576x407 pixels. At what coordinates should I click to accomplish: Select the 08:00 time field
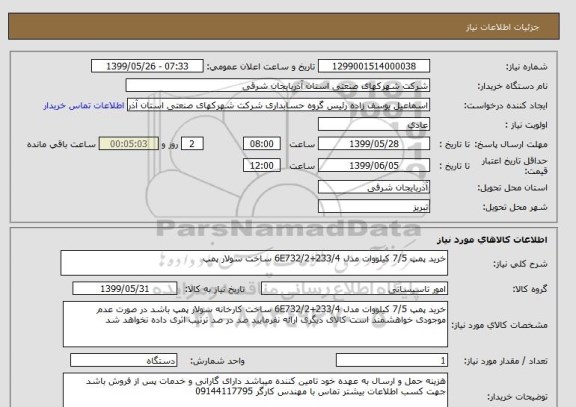tap(262, 144)
